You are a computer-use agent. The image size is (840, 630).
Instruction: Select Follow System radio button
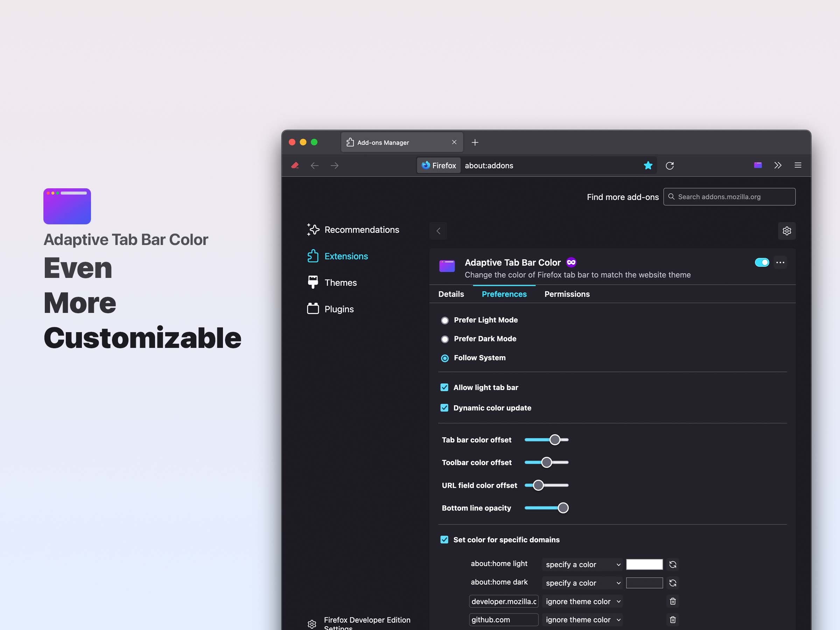[445, 358]
